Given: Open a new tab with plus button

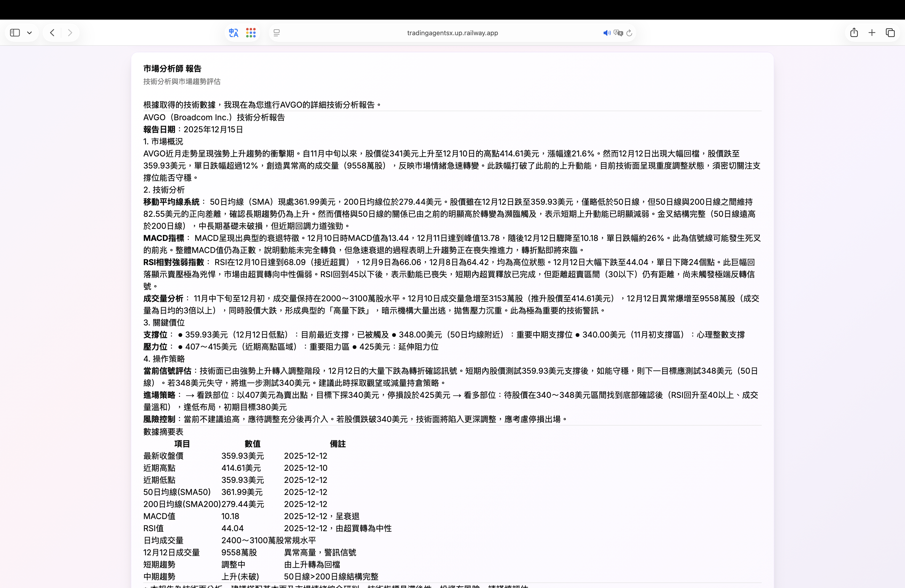Looking at the screenshot, I should (x=872, y=33).
